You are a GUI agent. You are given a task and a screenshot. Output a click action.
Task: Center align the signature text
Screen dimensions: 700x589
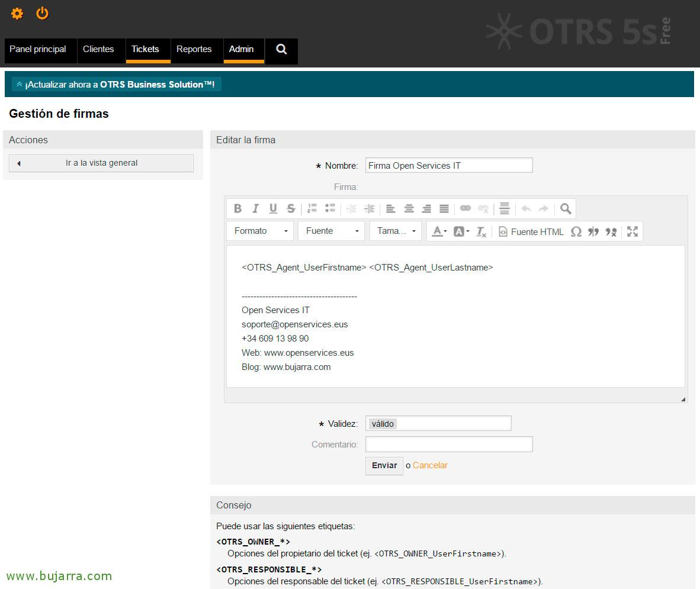click(409, 208)
